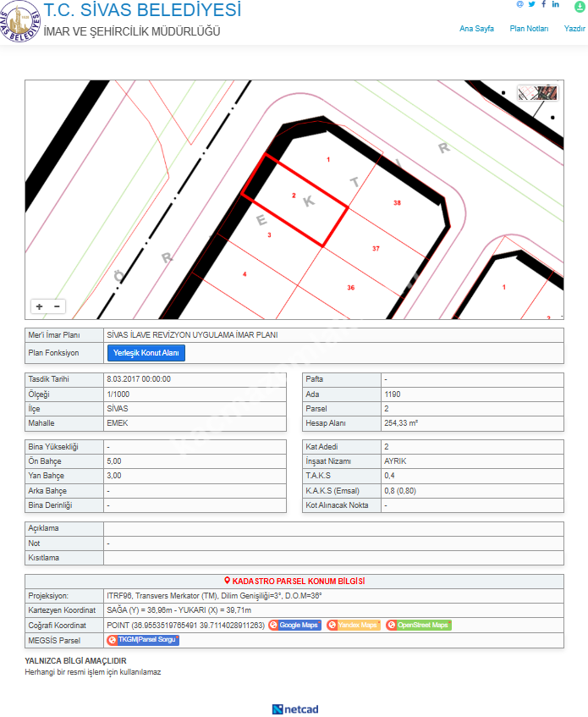Open location in OpenStreet Maps
Screen dimensions: 588x717
click(x=418, y=625)
